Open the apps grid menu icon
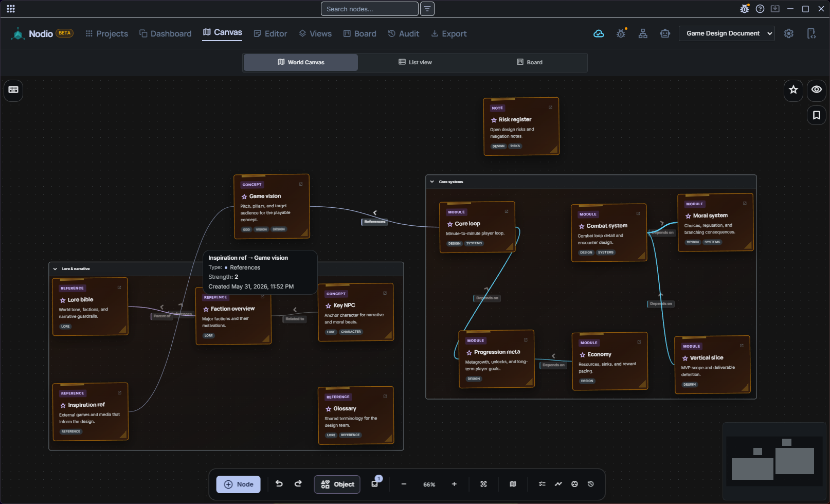Image resolution: width=830 pixels, height=504 pixels. pyautogui.click(x=11, y=9)
